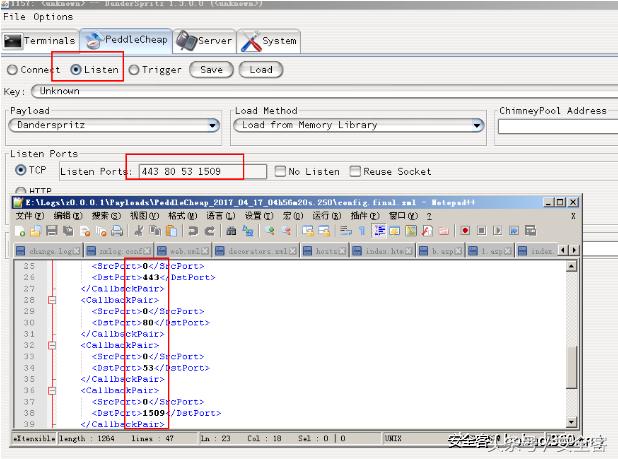Screen dimensions: 618x459
Task: Click the ChimneyPool Address input field
Action: click(x=558, y=126)
